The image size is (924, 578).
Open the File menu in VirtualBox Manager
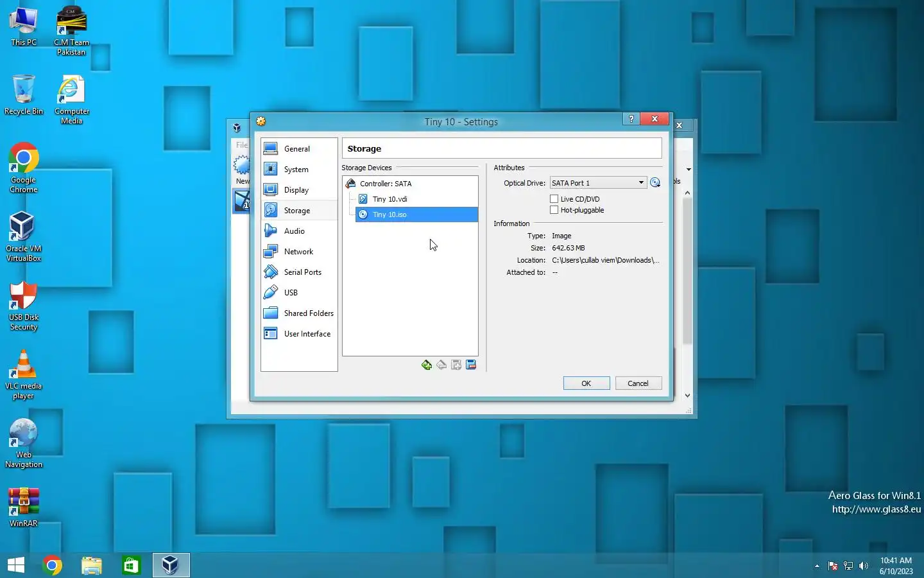242,144
